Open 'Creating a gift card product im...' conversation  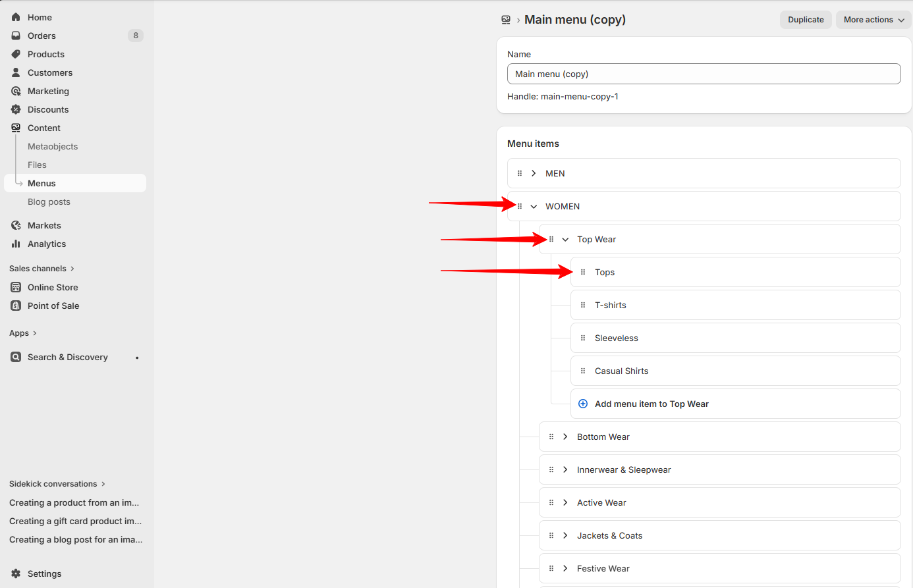point(76,521)
